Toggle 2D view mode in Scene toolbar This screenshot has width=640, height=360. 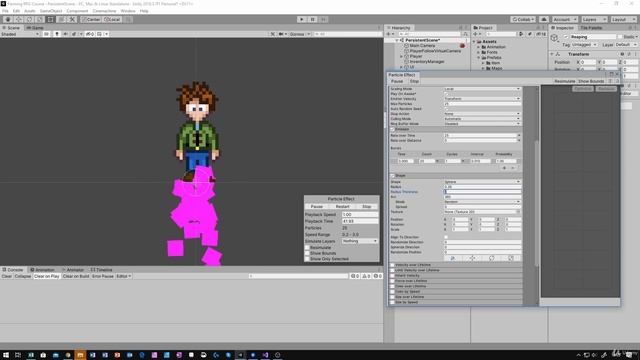[x=47, y=34]
